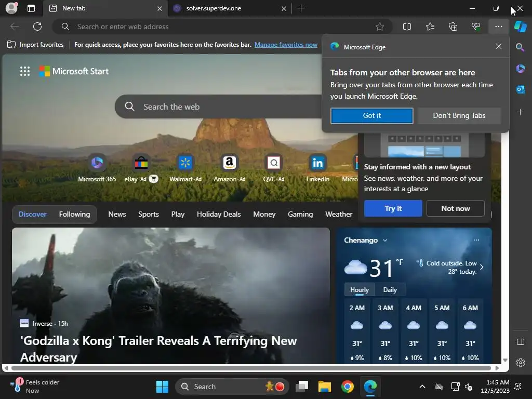Open Collections icon in toolbar
The height and width of the screenshot is (399, 532).
[x=453, y=26]
